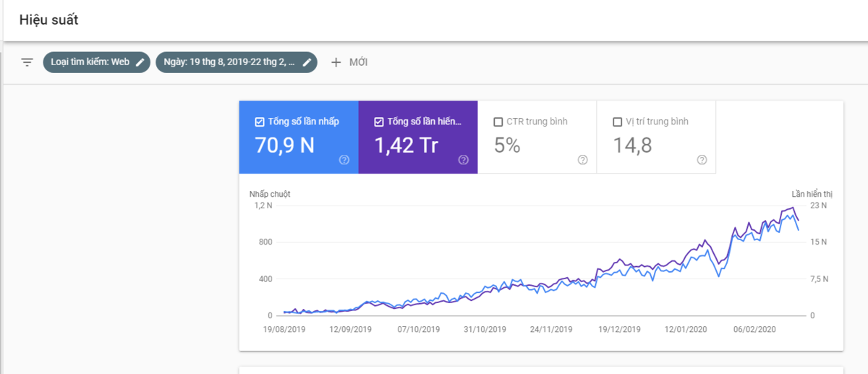
Task: Open help icon on Tổng số lần hiển thị
Action: tap(464, 160)
